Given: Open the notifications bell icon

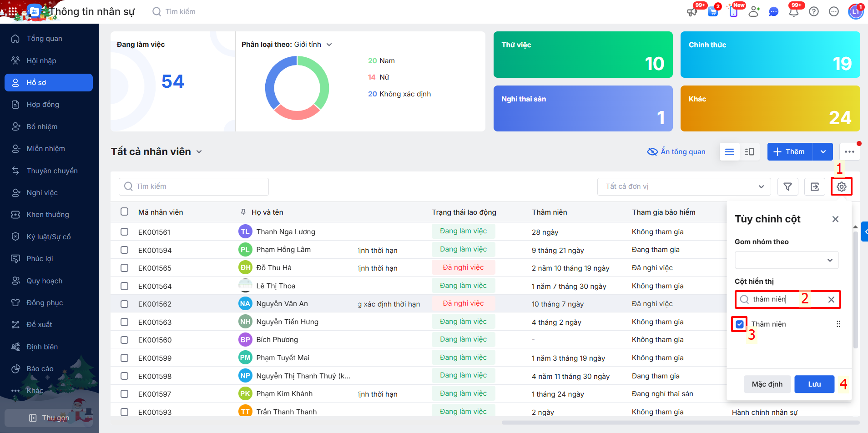Looking at the screenshot, I should pos(794,12).
